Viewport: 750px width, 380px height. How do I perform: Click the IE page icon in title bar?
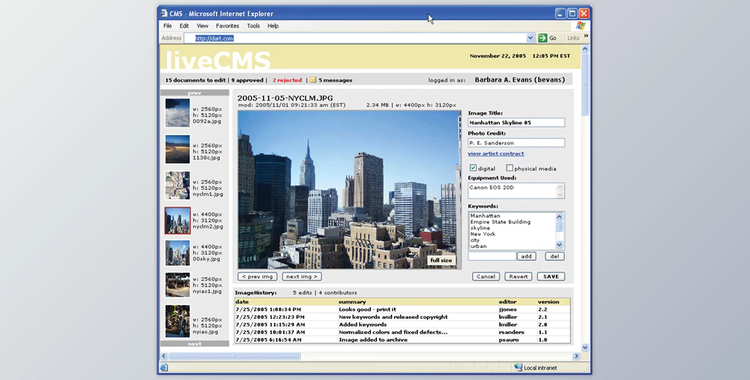point(164,13)
